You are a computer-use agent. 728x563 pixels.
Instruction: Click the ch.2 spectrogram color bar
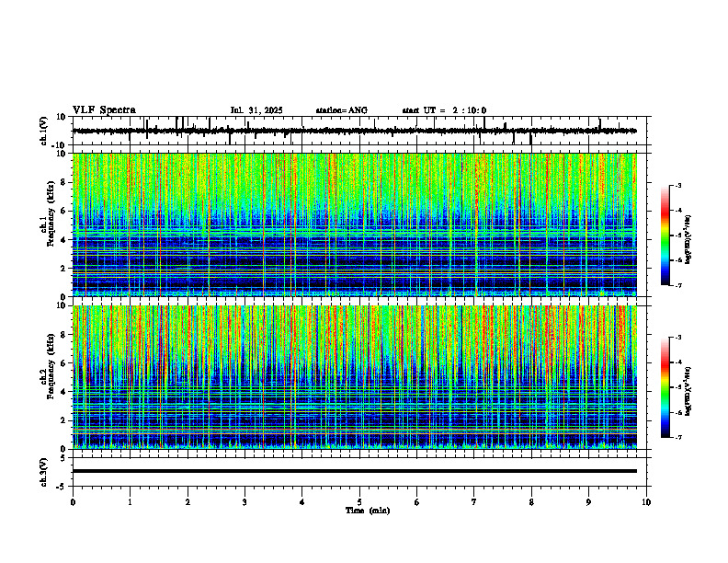[665, 387]
